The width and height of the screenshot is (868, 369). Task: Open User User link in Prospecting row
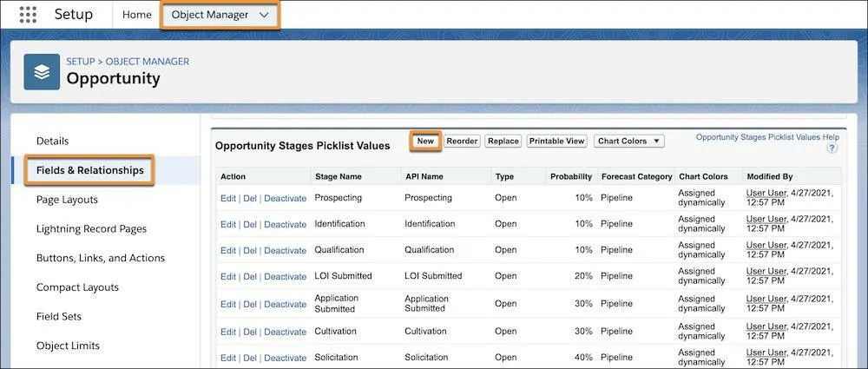tap(766, 193)
